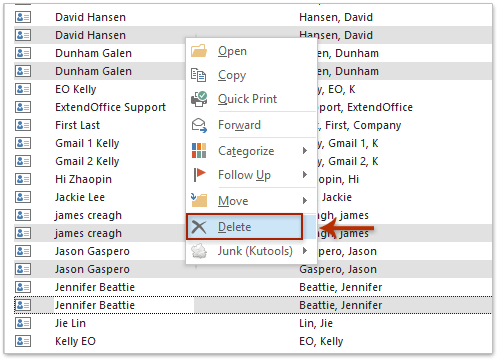
Task: Click contact card icon beside Hi Zhaopin
Action: click(23, 179)
